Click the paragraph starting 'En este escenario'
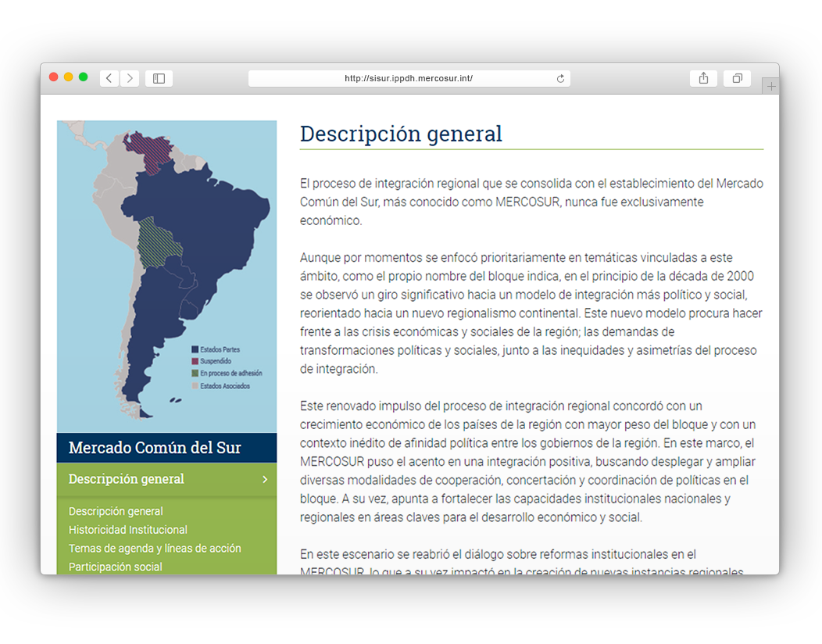This screenshot has height=644, width=822. [x=522, y=561]
